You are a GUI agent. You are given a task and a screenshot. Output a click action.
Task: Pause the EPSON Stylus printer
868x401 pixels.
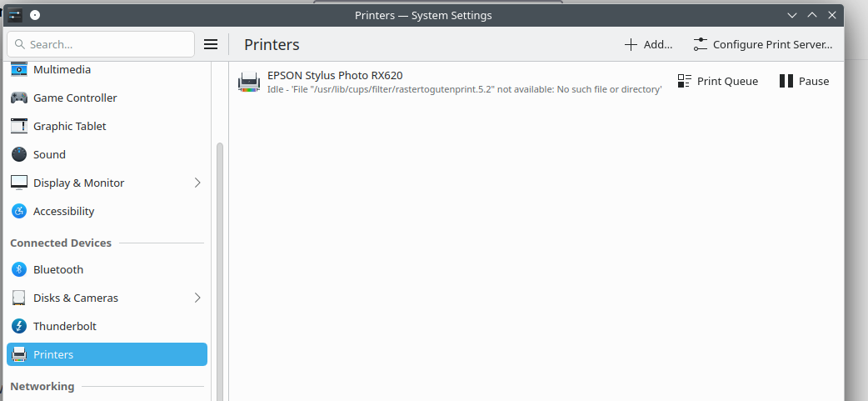[804, 82]
